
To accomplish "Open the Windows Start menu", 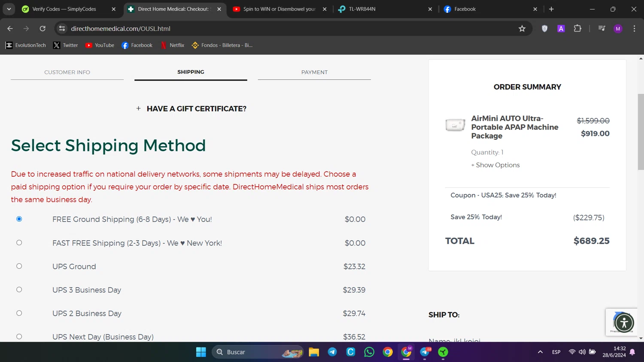I will click(x=201, y=352).
